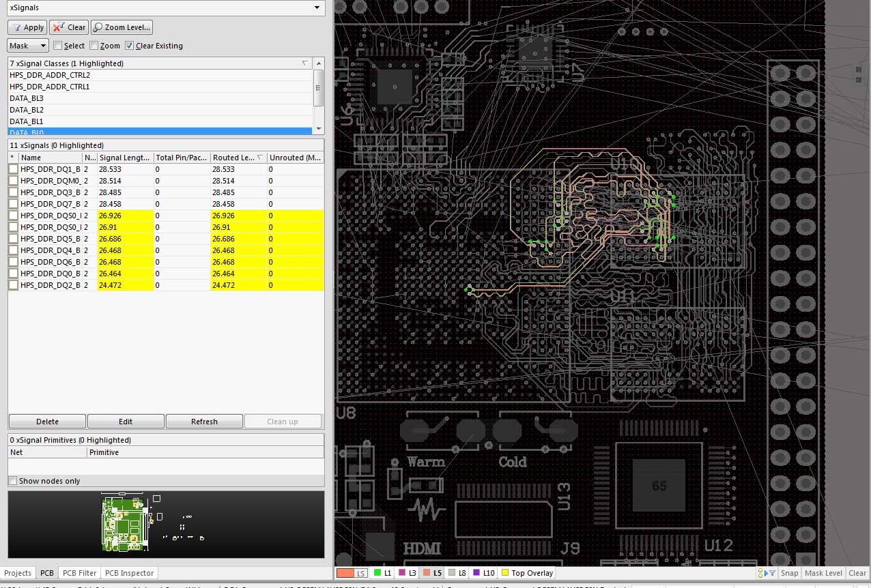The width and height of the screenshot is (871, 588).
Task: Click the sort arrow in xSignal Classes header
Action: pos(304,63)
